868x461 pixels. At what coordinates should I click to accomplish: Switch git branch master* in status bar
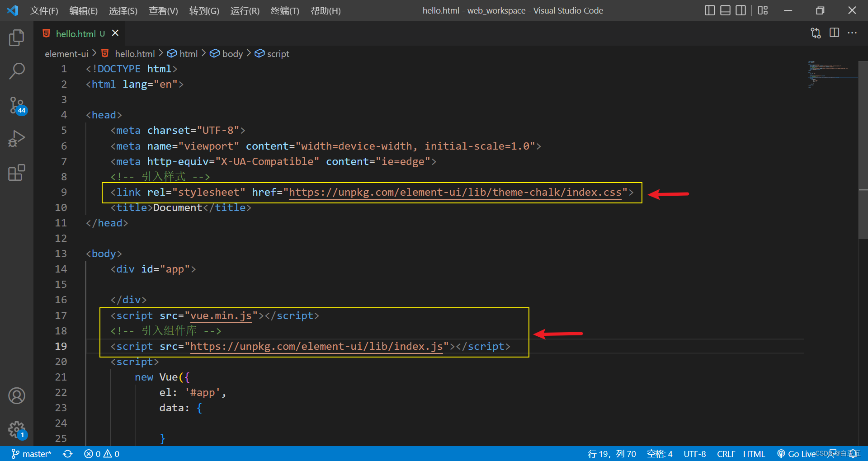pyautogui.click(x=31, y=454)
